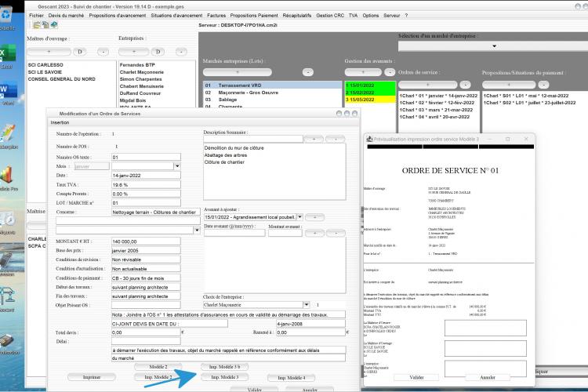Click the D button under Maîtres d'ouvrage

79,52
